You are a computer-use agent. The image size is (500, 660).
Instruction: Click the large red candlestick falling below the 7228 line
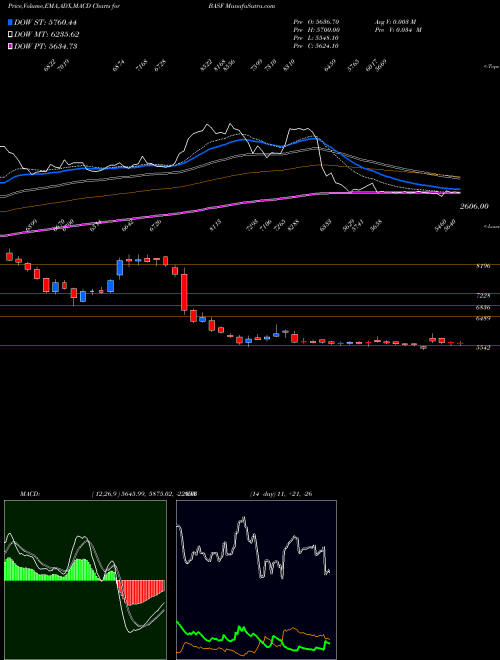click(x=184, y=293)
